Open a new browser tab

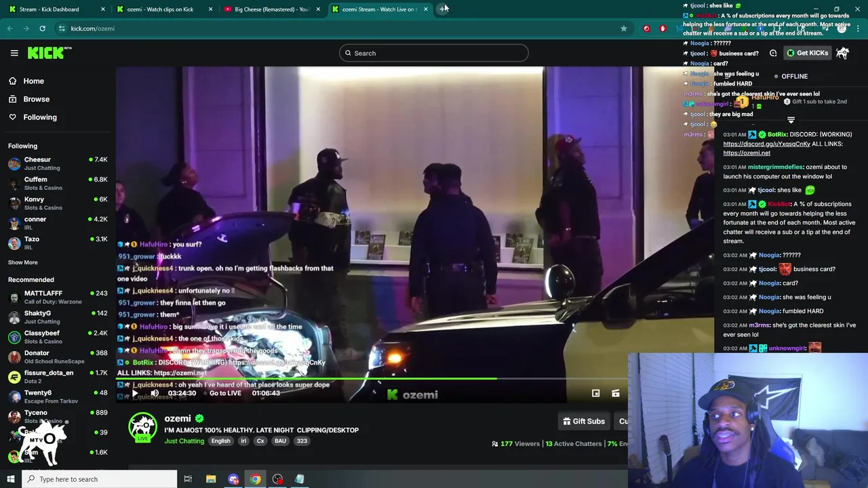tap(443, 9)
